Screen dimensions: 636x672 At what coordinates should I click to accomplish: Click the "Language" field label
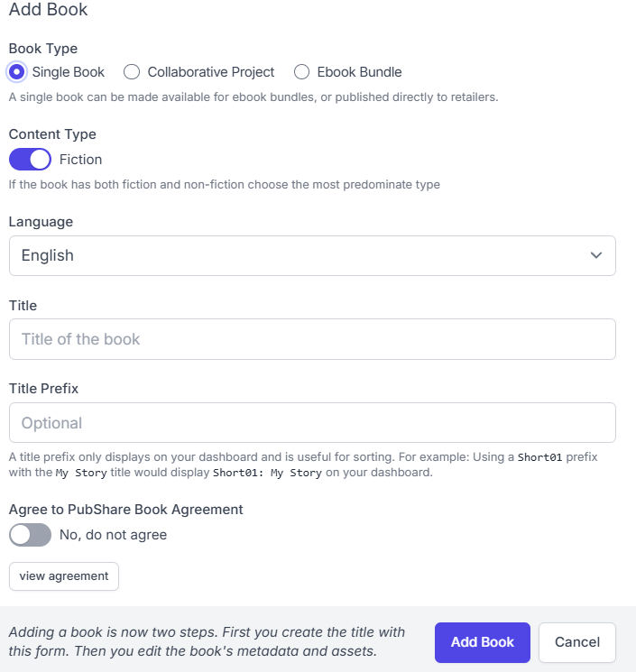[41, 222]
